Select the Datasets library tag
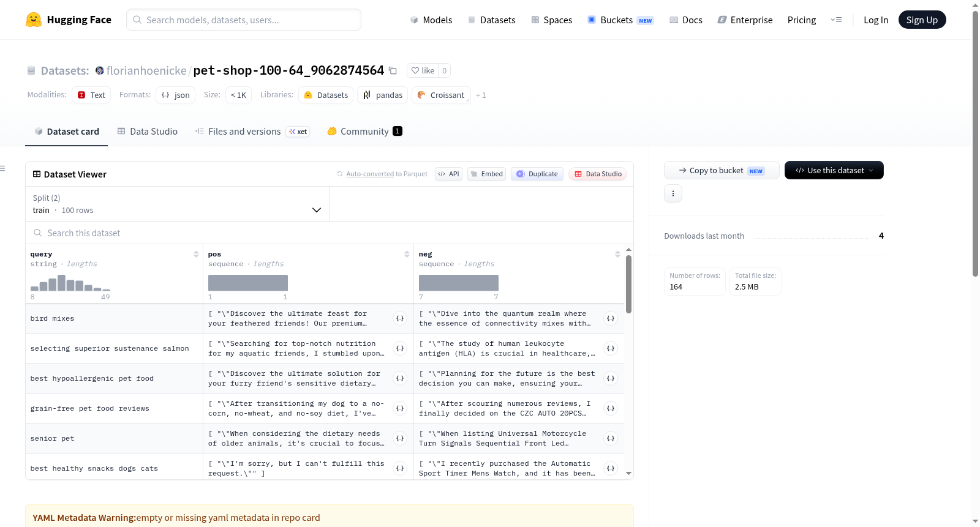The height and width of the screenshot is (527, 980). point(326,95)
